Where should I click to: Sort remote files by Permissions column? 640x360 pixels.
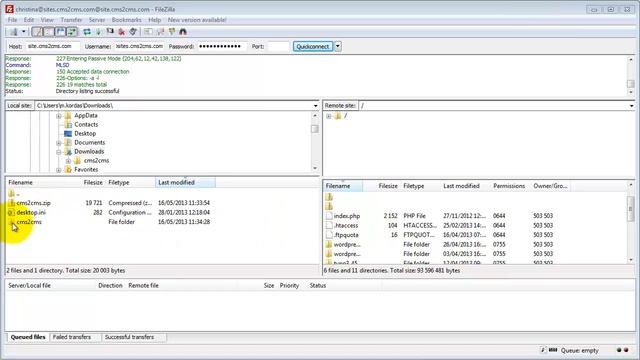(x=509, y=186)
